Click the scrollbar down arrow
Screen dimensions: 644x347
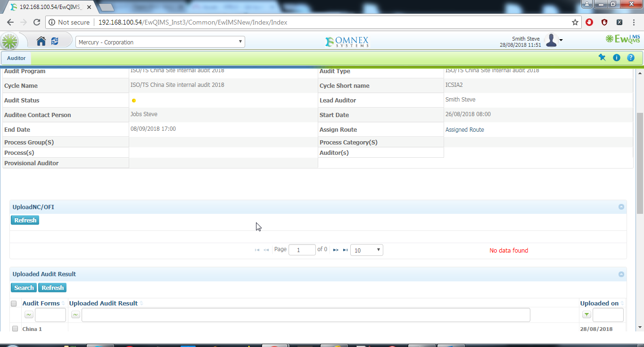[x=640, y=327]
